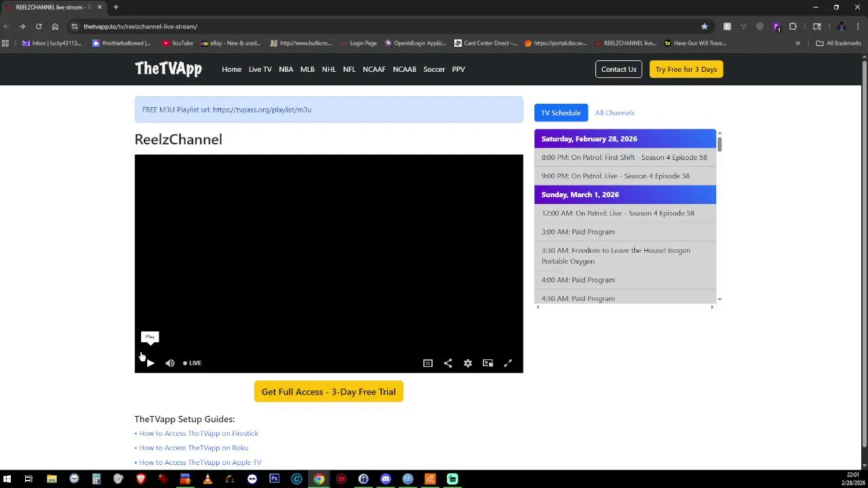The height and width of the screenshot is (488, 868).
Task: Open the new tab plus button
Action: pos(116,7)
